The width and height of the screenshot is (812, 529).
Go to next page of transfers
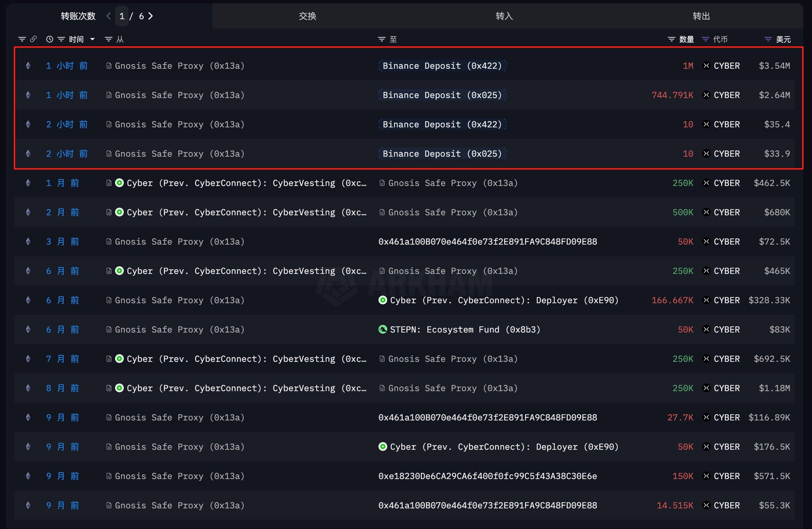[x=151, y=16]
